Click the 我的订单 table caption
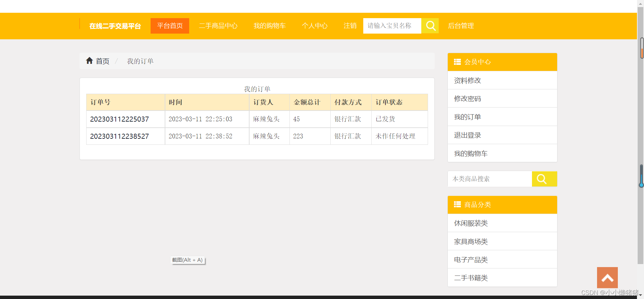The height and width of the screenshot is (299, 644). pos(257,89)
